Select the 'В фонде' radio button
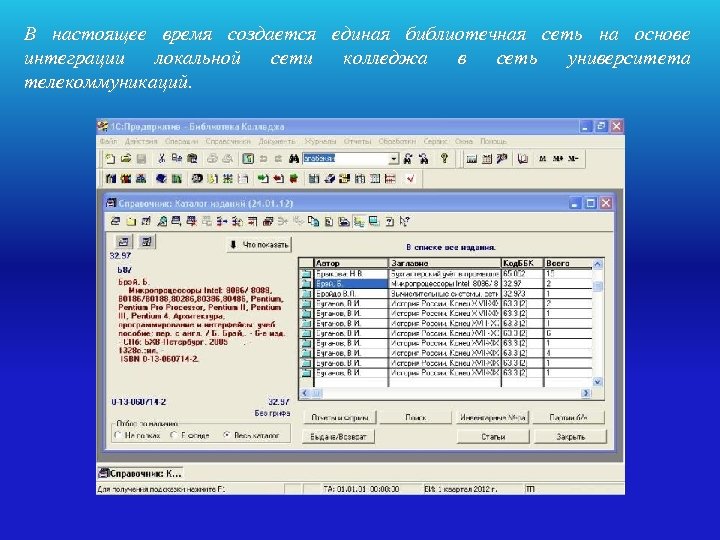720x540 pixels. (x=174, y=435)
